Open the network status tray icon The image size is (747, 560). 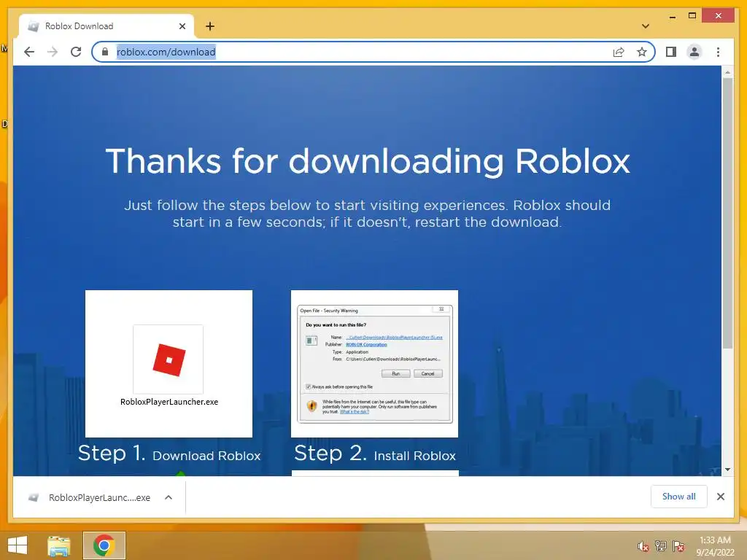click(x=661, y=546)
